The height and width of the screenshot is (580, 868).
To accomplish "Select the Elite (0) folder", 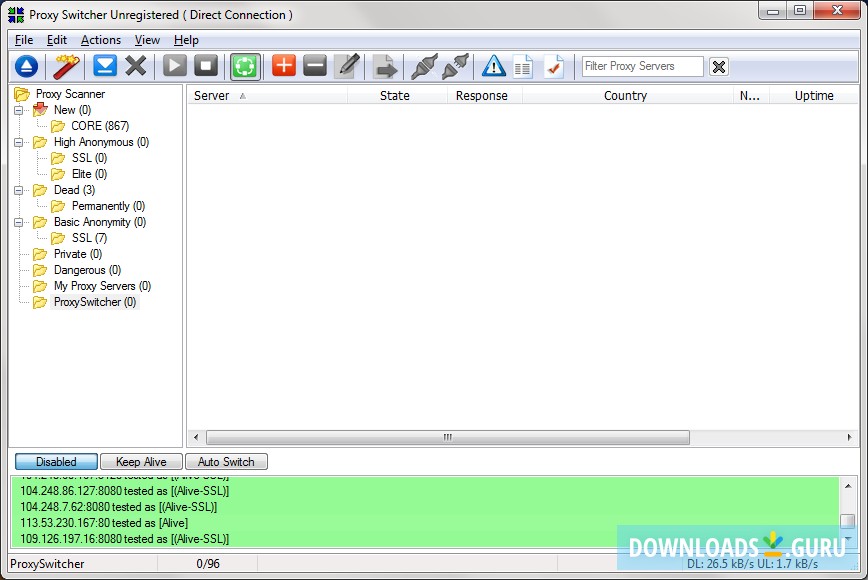I will point(89,174).
